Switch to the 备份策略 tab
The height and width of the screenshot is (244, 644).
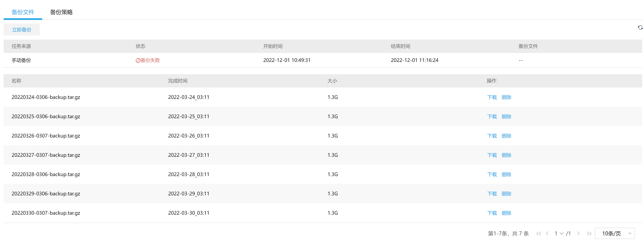click(x=61, y=12)
